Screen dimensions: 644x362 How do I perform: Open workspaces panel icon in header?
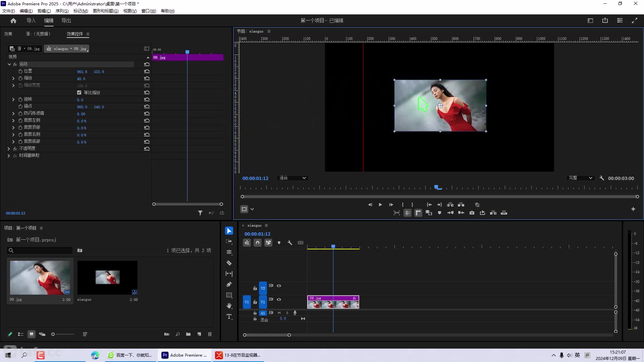coord(620,20)
